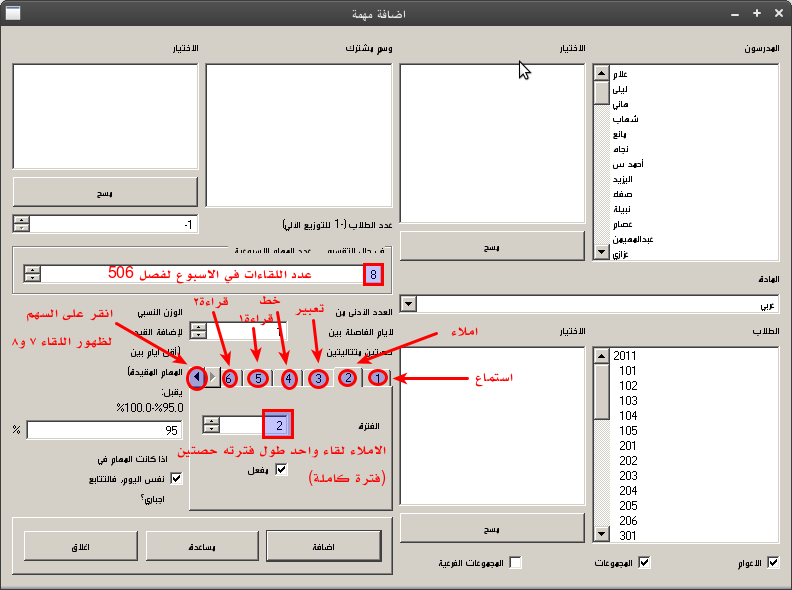Switch to activity tab 5
Screen dimensions: 792x590
point(258,378)
